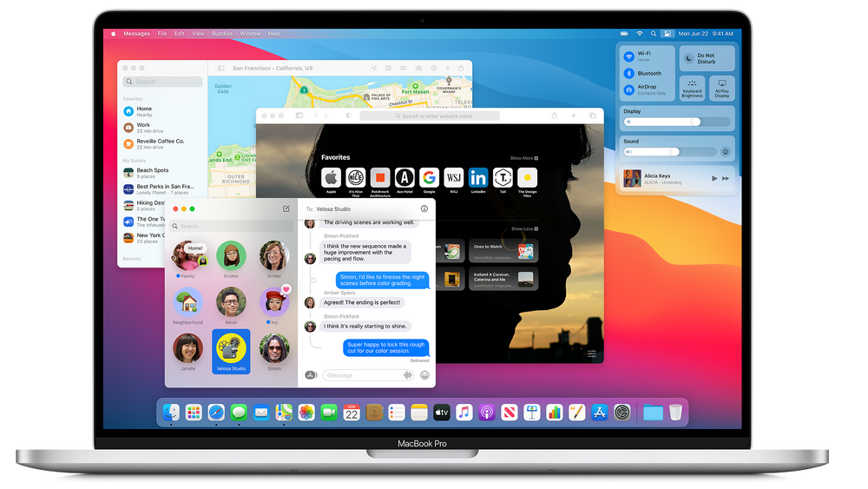Click the emoji picker icon in Messages
Viewport: 868px width, 489px height.
(x=424, y=375)
